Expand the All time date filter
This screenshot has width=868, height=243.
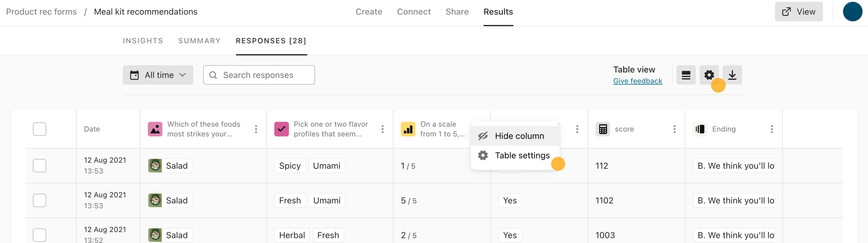pos(158,75)
